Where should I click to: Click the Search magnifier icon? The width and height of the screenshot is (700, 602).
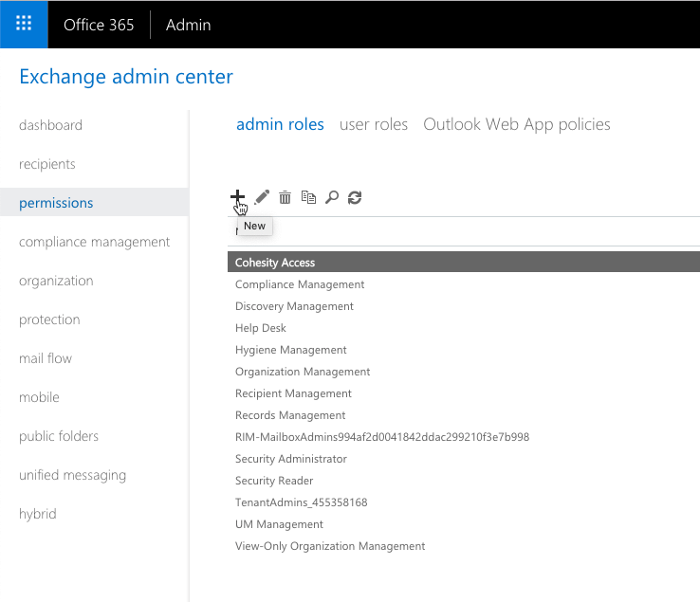point(331,197)
